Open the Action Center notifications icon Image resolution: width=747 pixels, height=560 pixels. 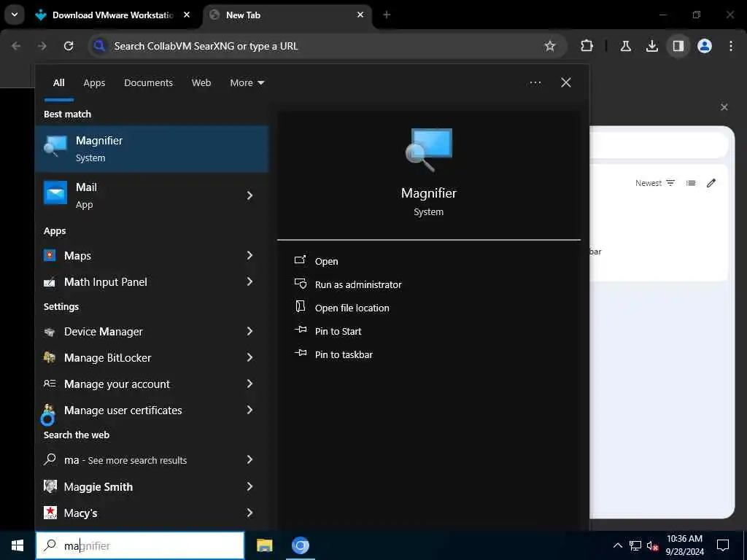point(723,545)
